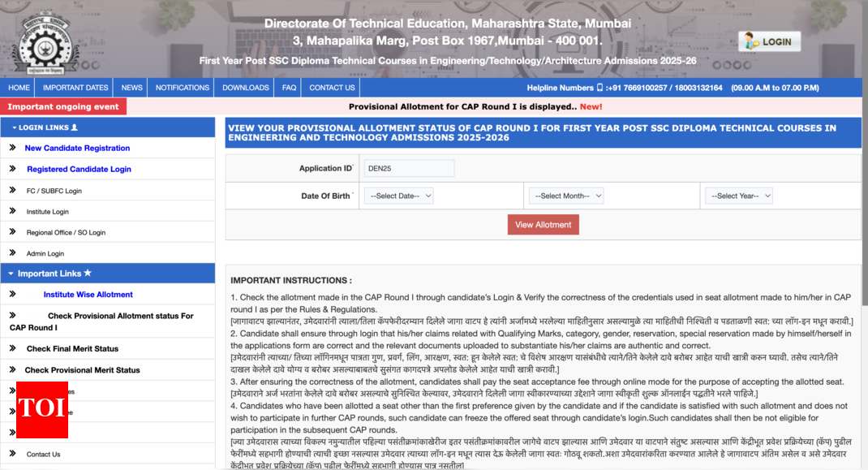Viewport: 868px width, 470px height.
Task: Click the double-arrow icon beside sidebar Contact Us
Action: tap(13, 454)
